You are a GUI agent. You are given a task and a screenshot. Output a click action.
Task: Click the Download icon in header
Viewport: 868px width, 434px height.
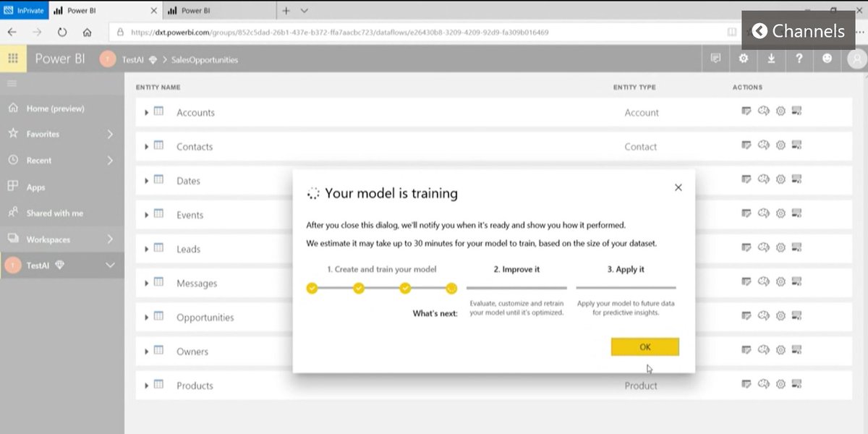[x=772, y=59]
